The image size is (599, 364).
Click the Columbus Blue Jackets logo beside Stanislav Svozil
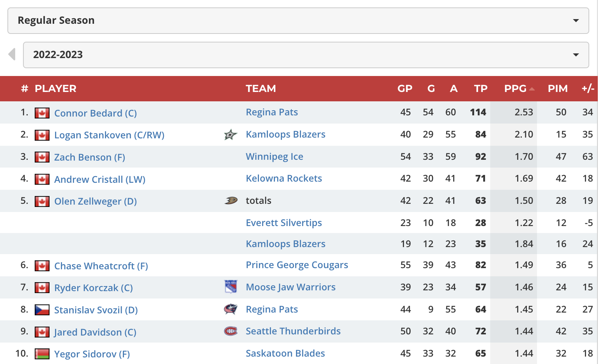(230, 309)
